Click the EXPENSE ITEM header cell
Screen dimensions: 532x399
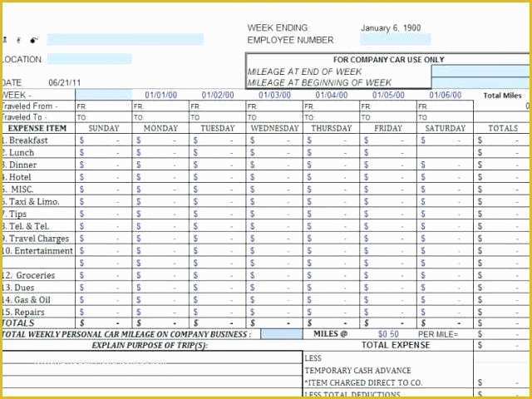37,128
